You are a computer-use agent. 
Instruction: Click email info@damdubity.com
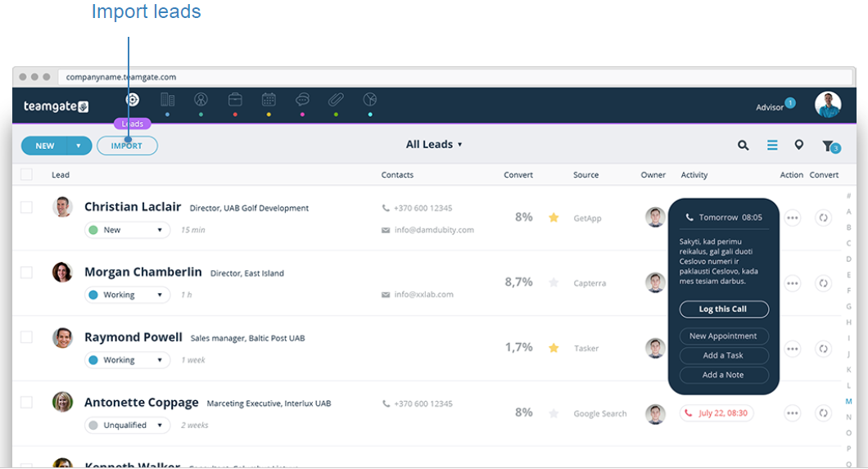pyautogui.click(x=434, y=229)
